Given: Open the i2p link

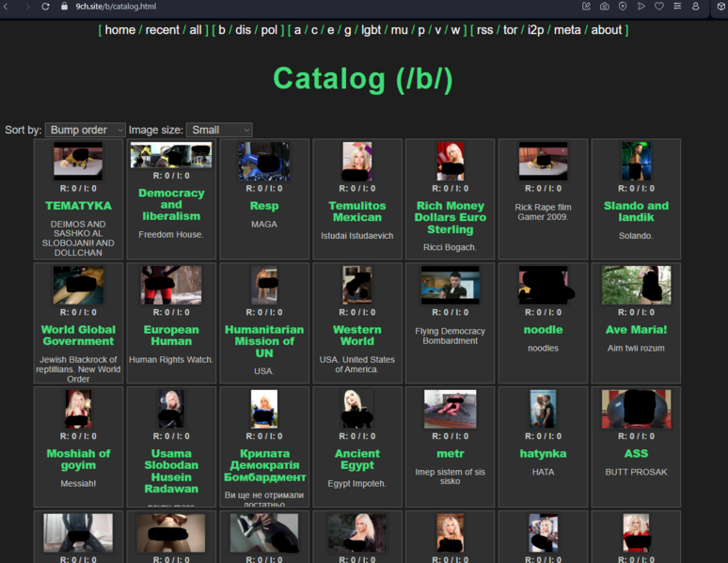Looking at the screenshot, I should click(536, 30).
